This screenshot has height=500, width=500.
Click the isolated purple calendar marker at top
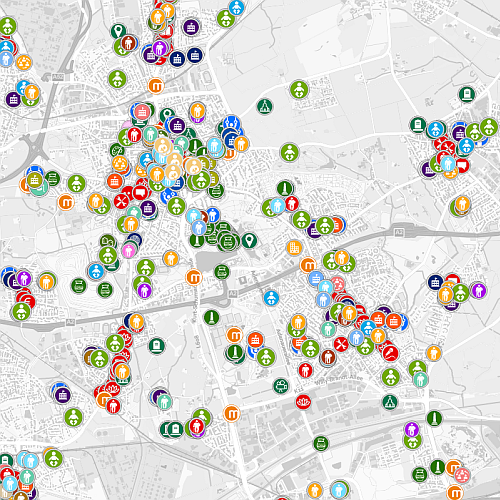tap(191, 27)
